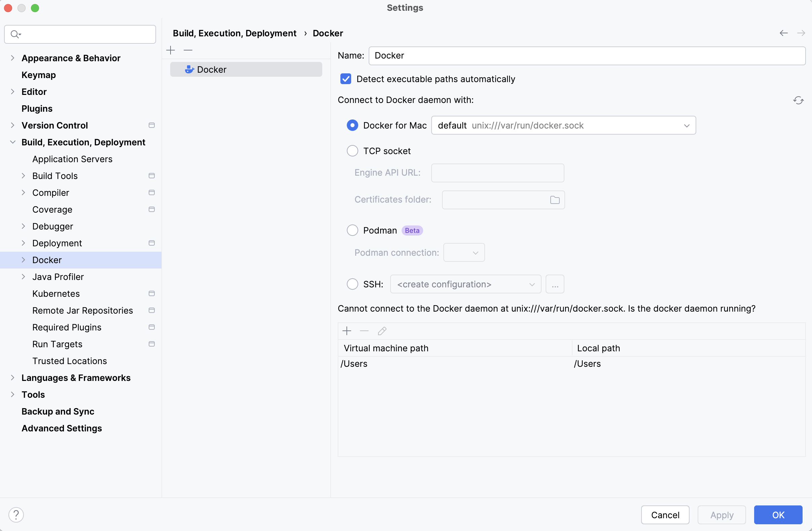Open the SSH create configuration dropdown
Viewport: 812px width, 531px height.
click(x=465, y=284)
